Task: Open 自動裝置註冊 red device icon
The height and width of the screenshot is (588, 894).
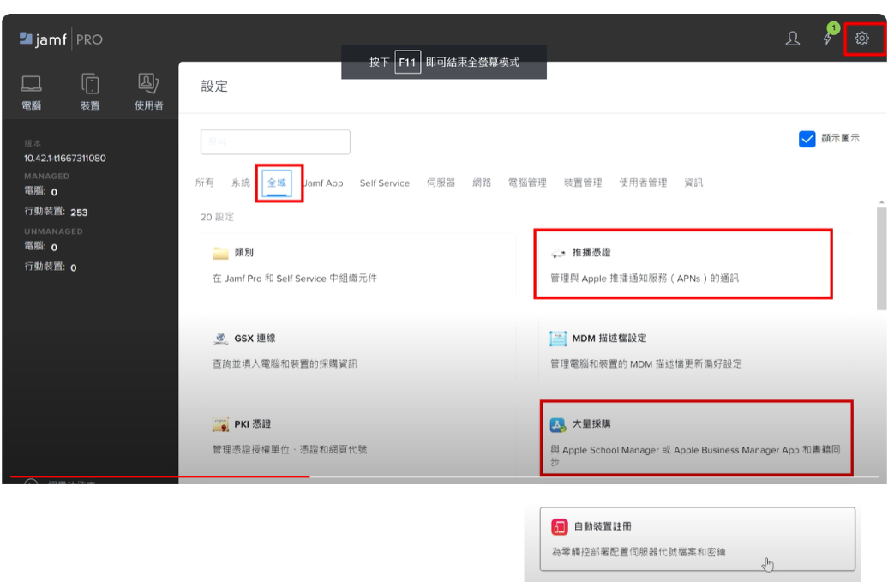Action: [x=560, y=526]
